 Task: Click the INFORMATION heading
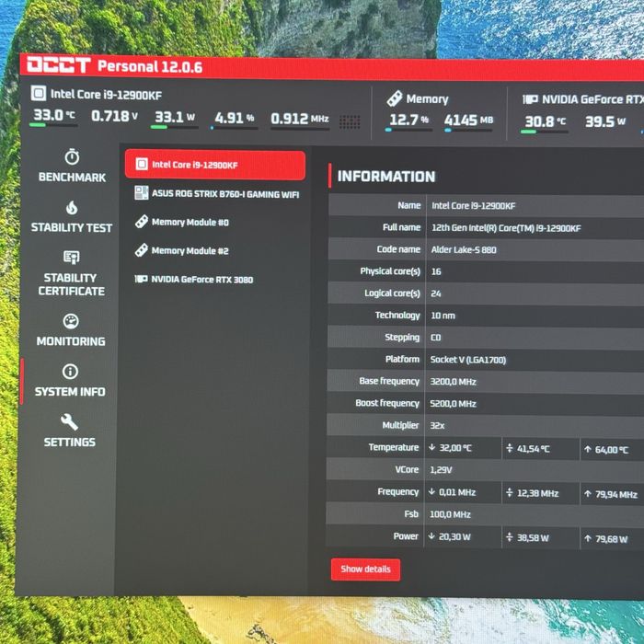386,177
